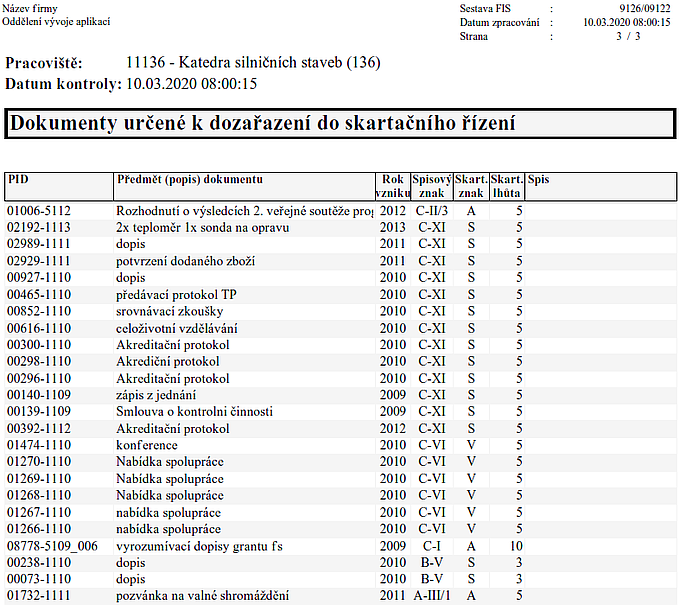Click 'Akreditační protokol' in 00392-1112 row
The image size is (680, 605).
[x=172, y=429]
